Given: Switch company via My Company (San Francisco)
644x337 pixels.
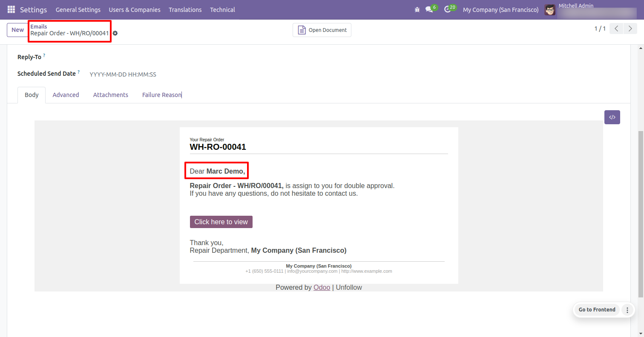Looking at the screenshot, I should [500, 9].
